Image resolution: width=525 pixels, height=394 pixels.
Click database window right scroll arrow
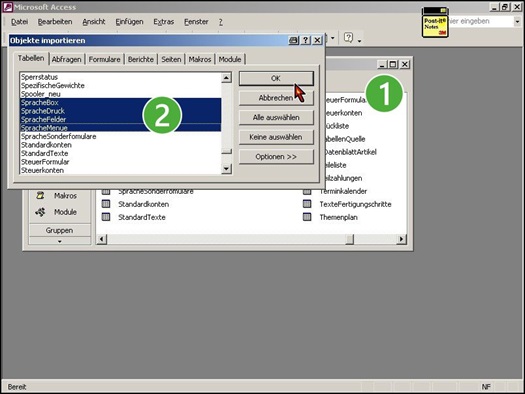pyautogui.click(x=401, y=239)
